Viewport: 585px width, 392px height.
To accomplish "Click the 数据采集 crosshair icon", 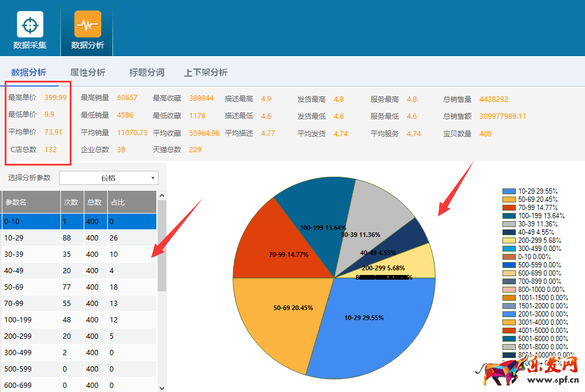I will click(30, 25).
